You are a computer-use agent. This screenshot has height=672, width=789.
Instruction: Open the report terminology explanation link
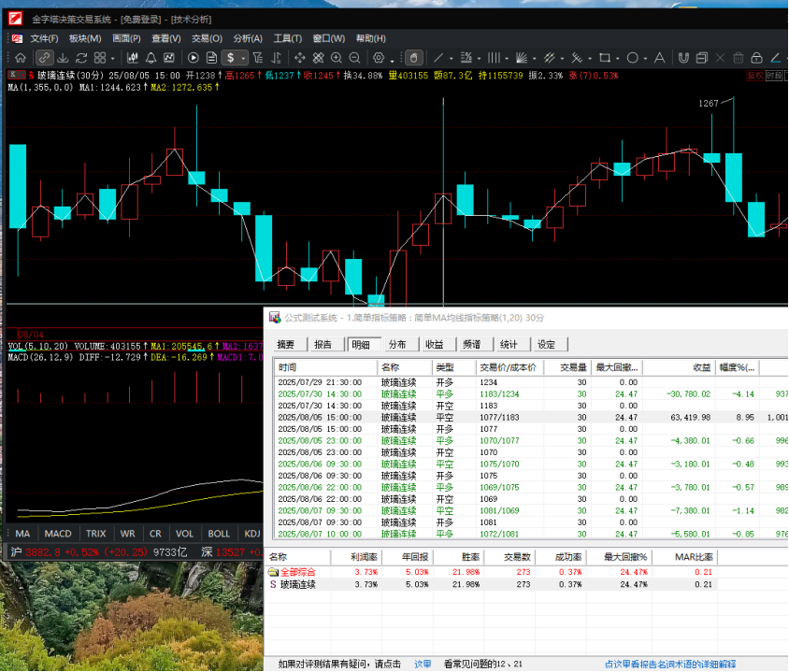[x=669, y=664]
